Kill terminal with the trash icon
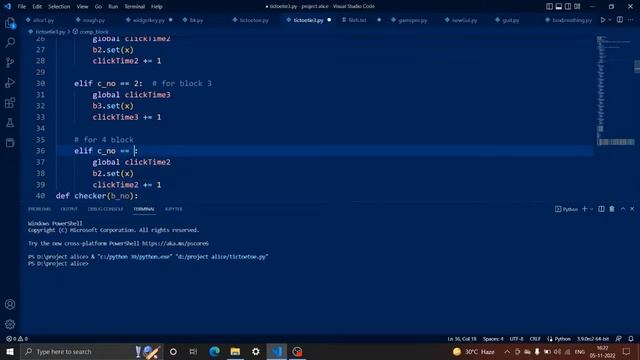The width and height of the screenshot is (640, 360). pyautogui.click(x=612, y=209)
